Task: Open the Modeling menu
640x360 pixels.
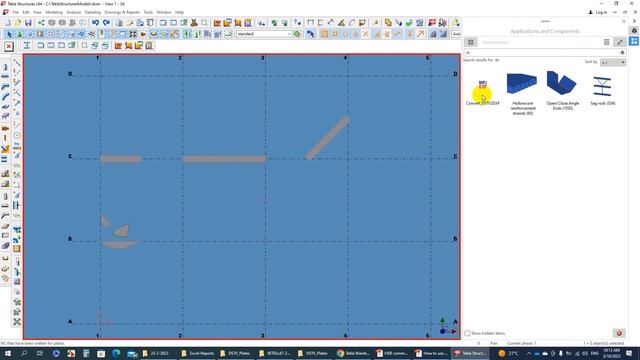Action: 54,12
